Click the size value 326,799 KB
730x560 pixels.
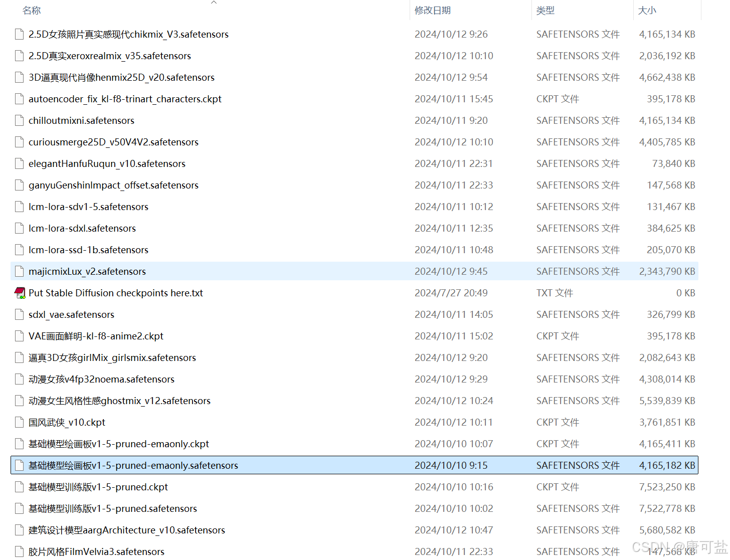pyautogui.click(x=671, y=314)
